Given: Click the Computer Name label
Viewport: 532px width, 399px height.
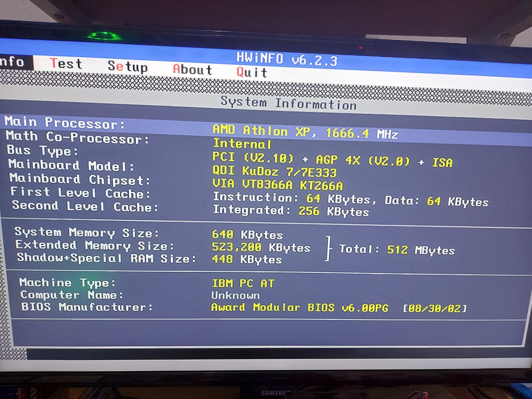Looking at the screenshot, I should pos(72,295).
